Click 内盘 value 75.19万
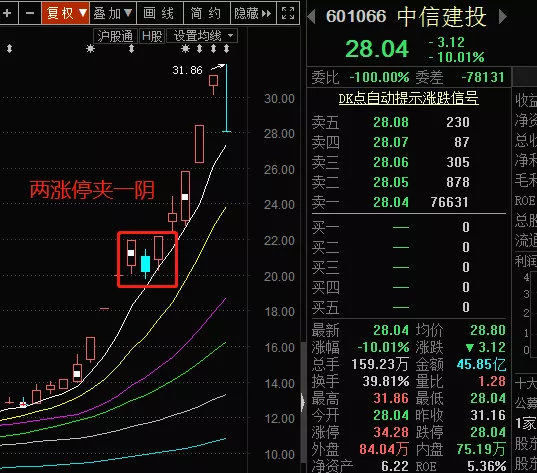The height and width of the screenshot is (473, 537). point(481,449)
